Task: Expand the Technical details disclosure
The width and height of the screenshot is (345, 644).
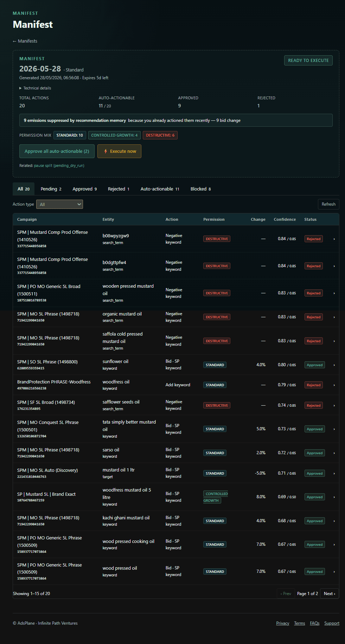Action: click(x=35, y=88)
